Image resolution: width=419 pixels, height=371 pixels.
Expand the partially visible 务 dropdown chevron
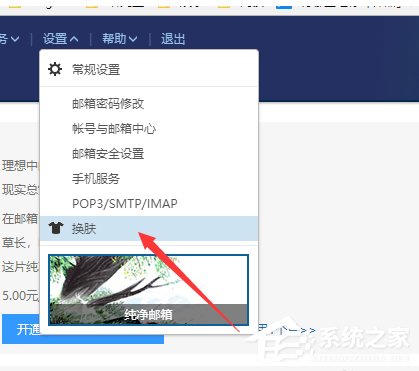click(14, 39)
